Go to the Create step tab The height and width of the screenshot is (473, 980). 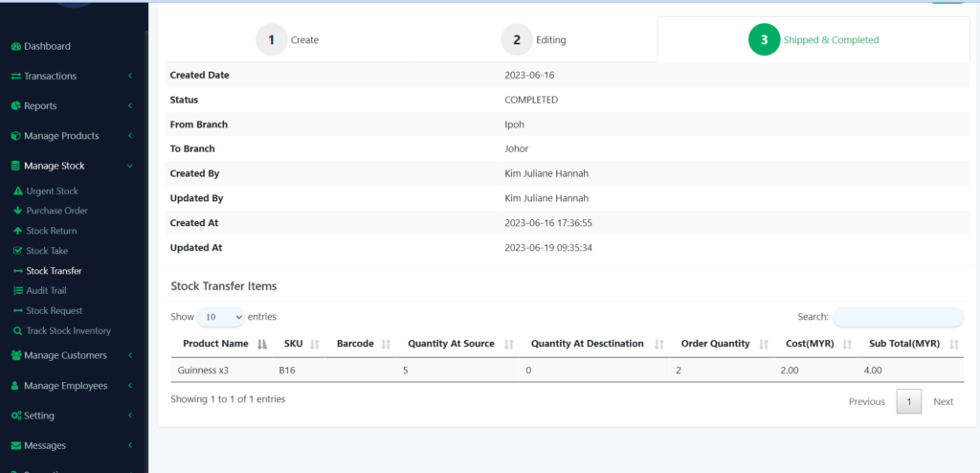(288, 40)
